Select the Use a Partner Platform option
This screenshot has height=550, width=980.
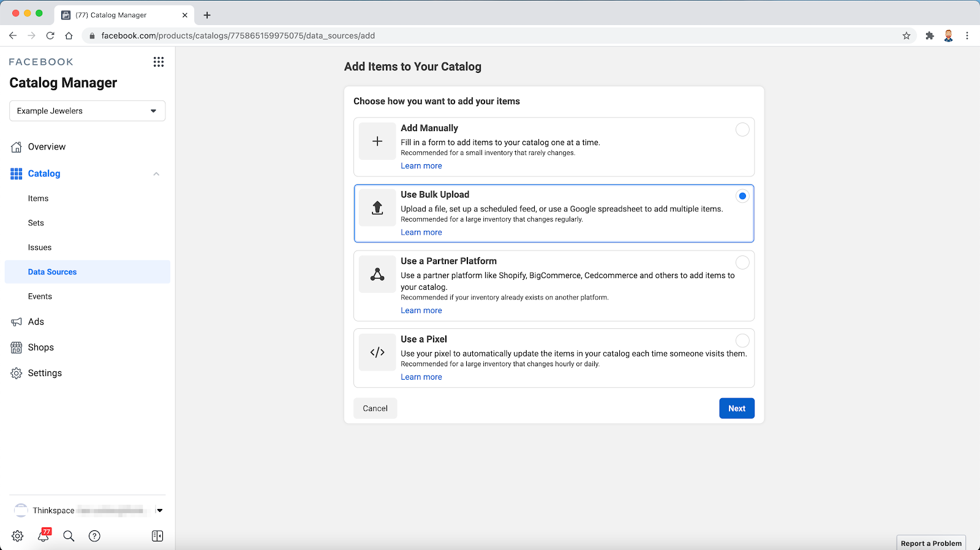[742, 263]
